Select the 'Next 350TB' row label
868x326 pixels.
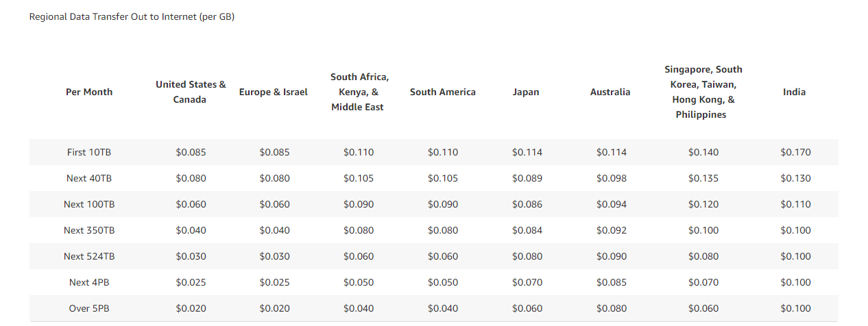click(x=89, y=230)
